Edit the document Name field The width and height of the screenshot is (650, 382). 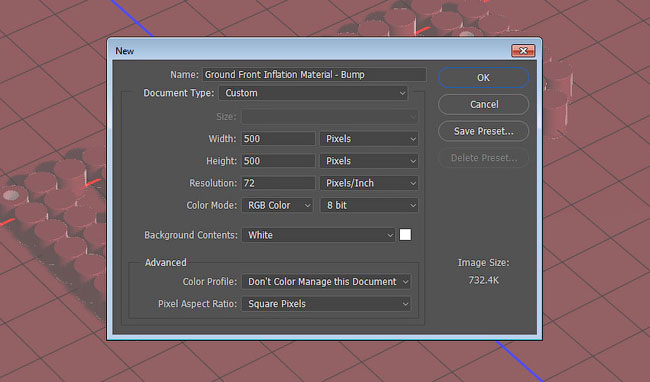pyautogui.click(x=314, y=75)
